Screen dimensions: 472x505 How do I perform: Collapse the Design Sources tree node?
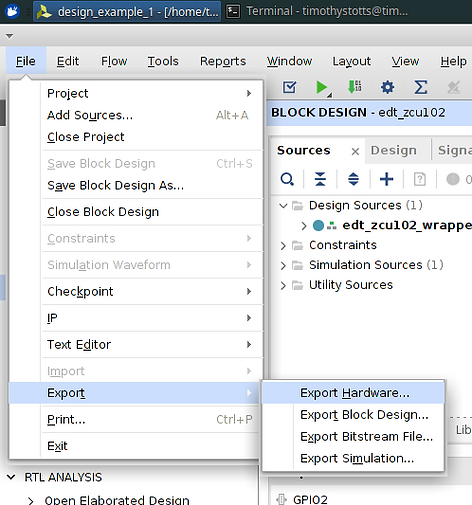283,206
